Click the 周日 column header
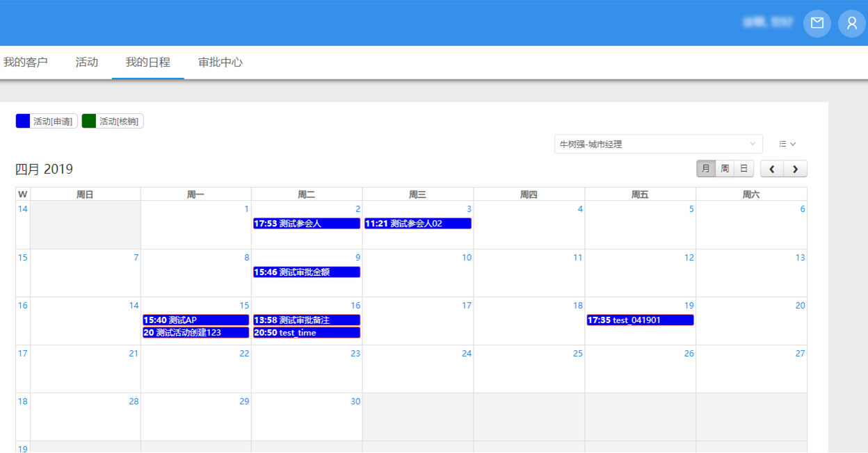The width and height of the screenshot is (868, 453). tap(85, 195)
